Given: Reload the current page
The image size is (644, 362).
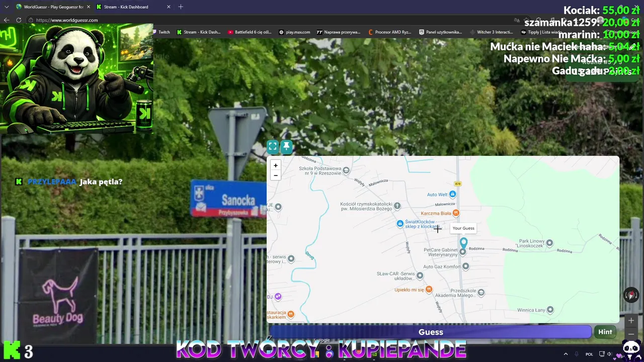Looking at the screenshot, I should point(19,20).
